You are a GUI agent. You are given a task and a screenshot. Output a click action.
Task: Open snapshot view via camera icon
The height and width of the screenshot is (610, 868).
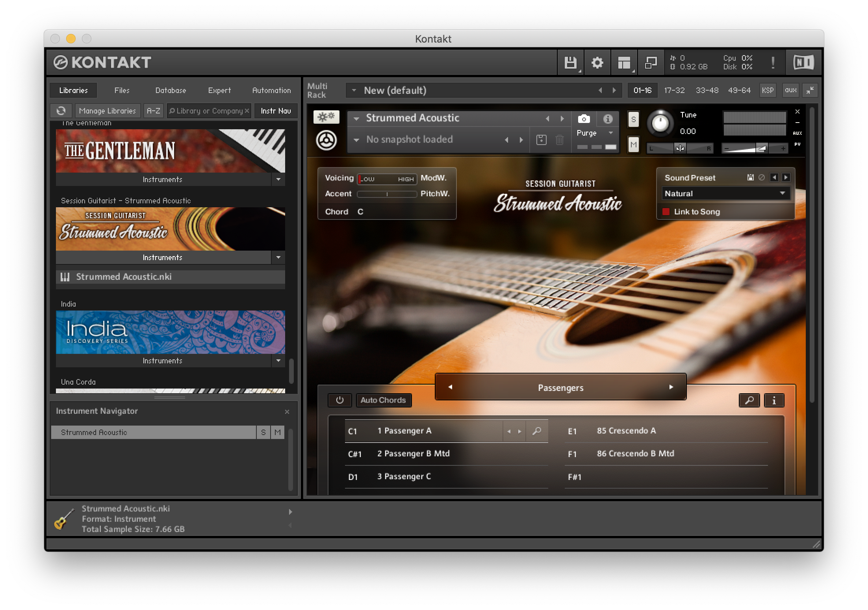coord(584,119)
